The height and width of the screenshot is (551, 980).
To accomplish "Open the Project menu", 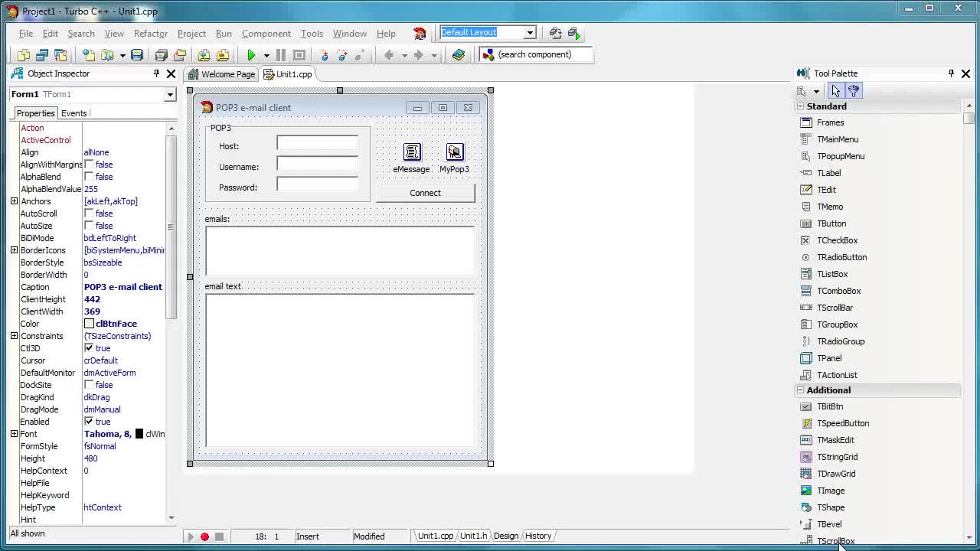I will click(x=191, y=34).
